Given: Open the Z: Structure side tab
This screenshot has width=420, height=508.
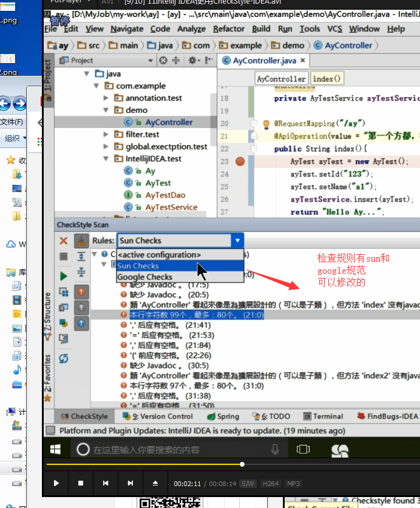Looking at the screenshot, I should pos(48,316).
